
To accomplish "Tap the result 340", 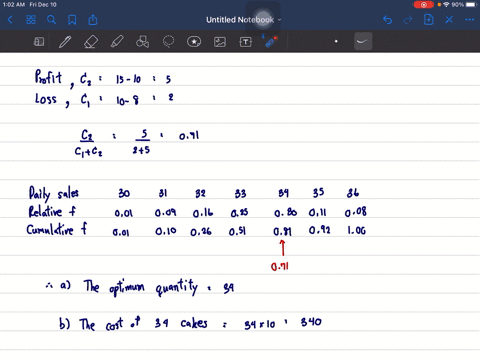I will tap(311, 322).
